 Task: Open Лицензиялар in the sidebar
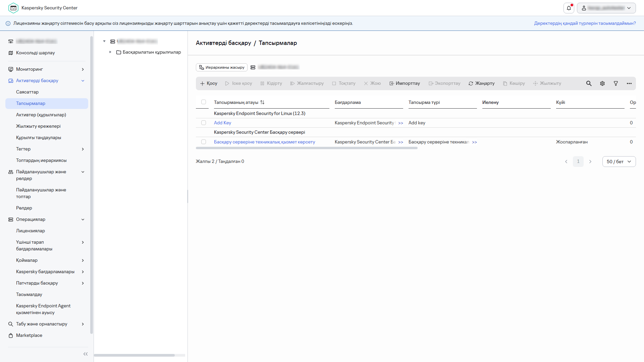30,231
